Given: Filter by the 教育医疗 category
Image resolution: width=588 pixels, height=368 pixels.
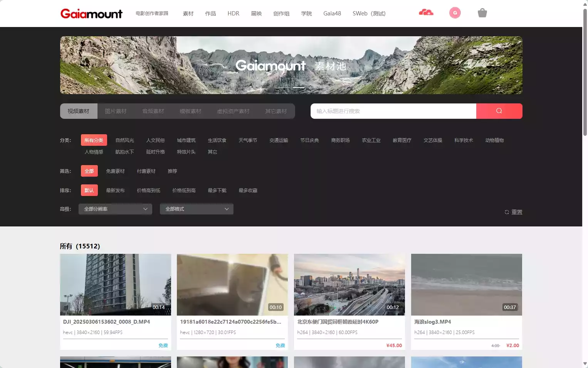Looking at the screenshot, I should pyautogui.click(x=402, y=140).
